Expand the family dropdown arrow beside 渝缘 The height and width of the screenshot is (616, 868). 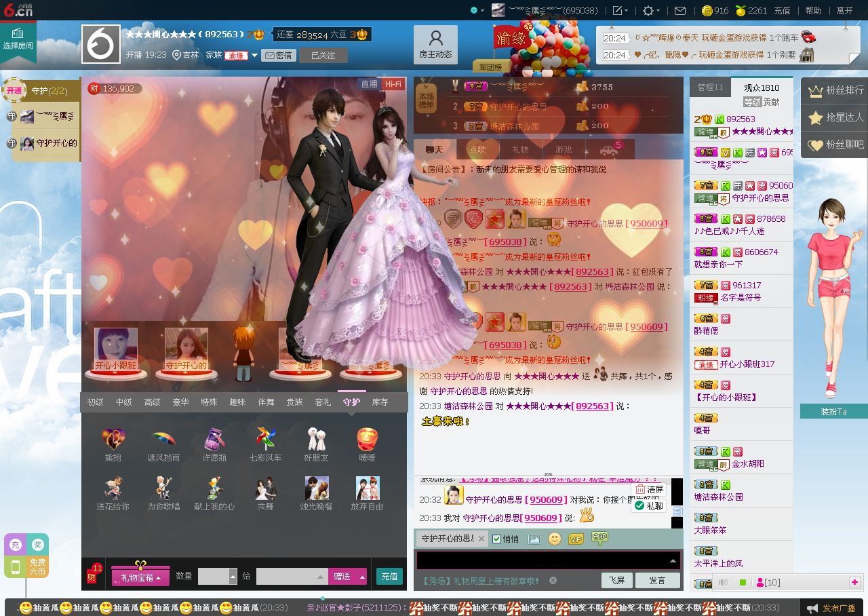pyautogui.click(x=255, y=56)
